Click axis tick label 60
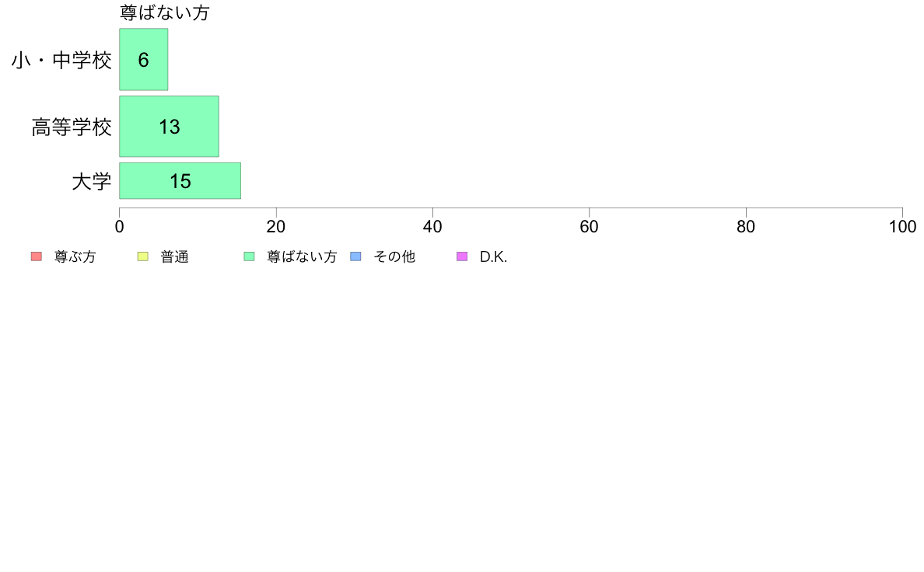924x572 pixels. click(x=590, y=227)
